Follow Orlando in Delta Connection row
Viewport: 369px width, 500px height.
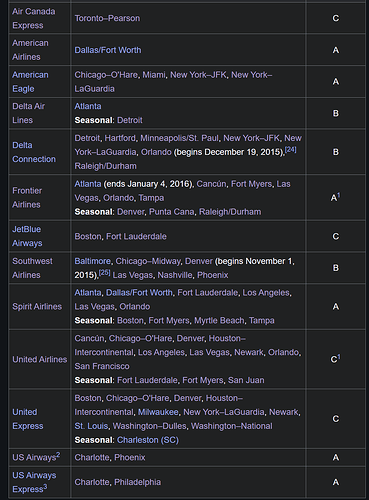pos(156,152)
